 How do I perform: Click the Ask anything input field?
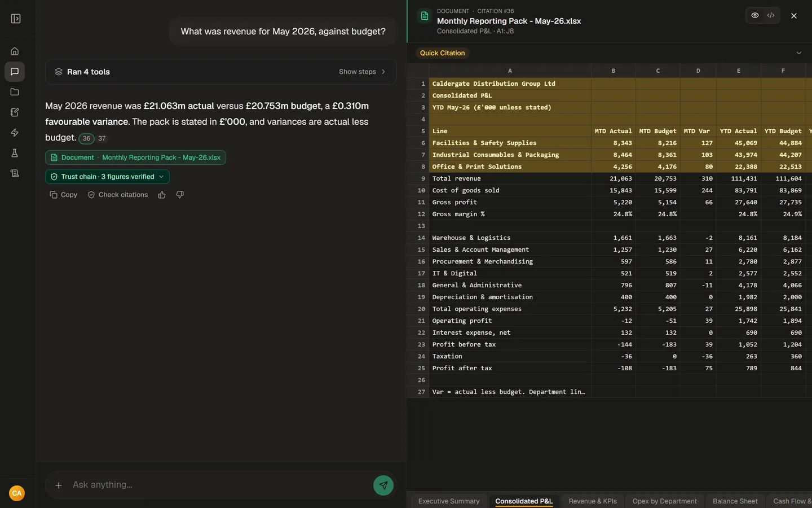tap(220, 485)
